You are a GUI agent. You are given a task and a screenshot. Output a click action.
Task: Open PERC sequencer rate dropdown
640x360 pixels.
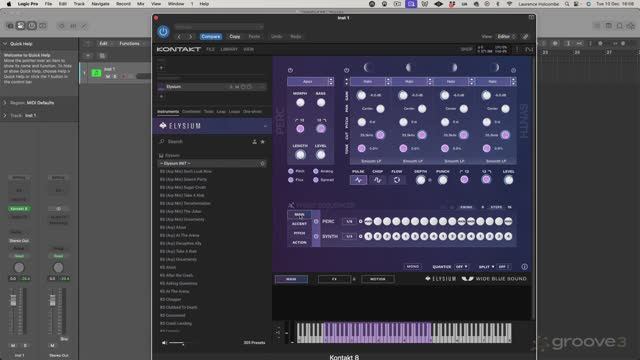tap(349, 221)
